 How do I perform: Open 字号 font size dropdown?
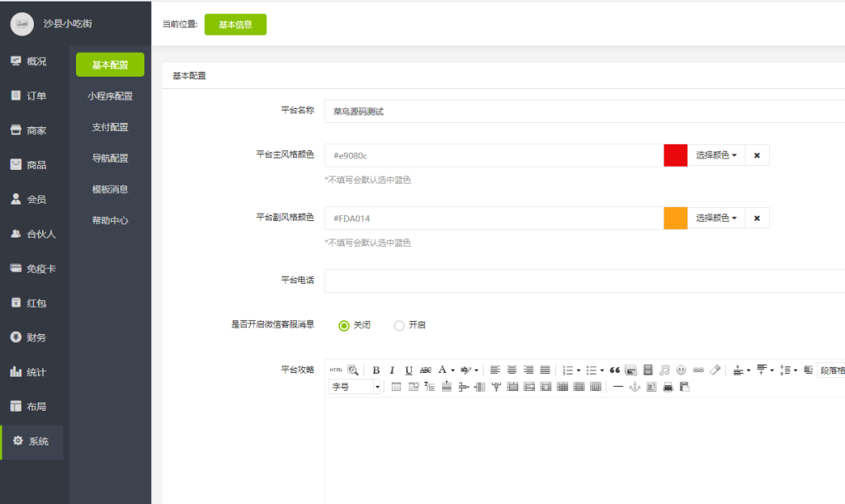point(355,387)
